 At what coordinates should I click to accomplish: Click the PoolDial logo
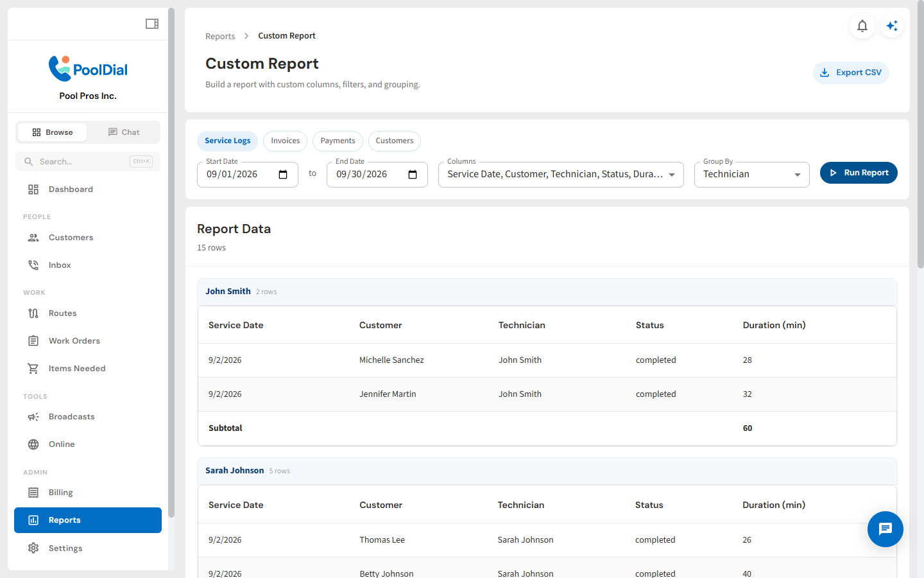(x=88, y=69)
